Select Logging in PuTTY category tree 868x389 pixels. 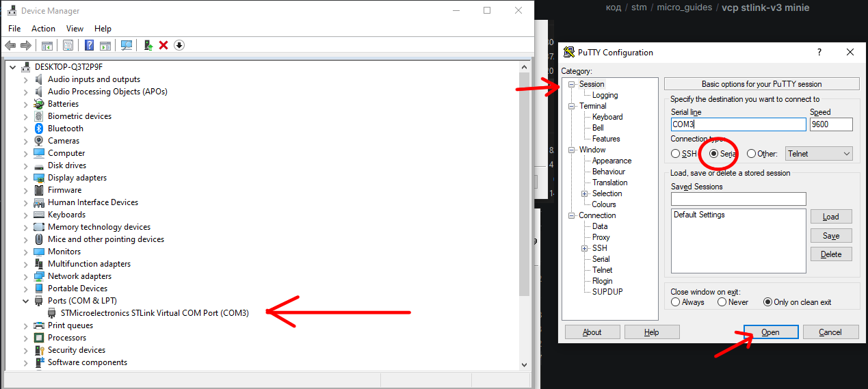pyautogui.click(x=605, y=95)
